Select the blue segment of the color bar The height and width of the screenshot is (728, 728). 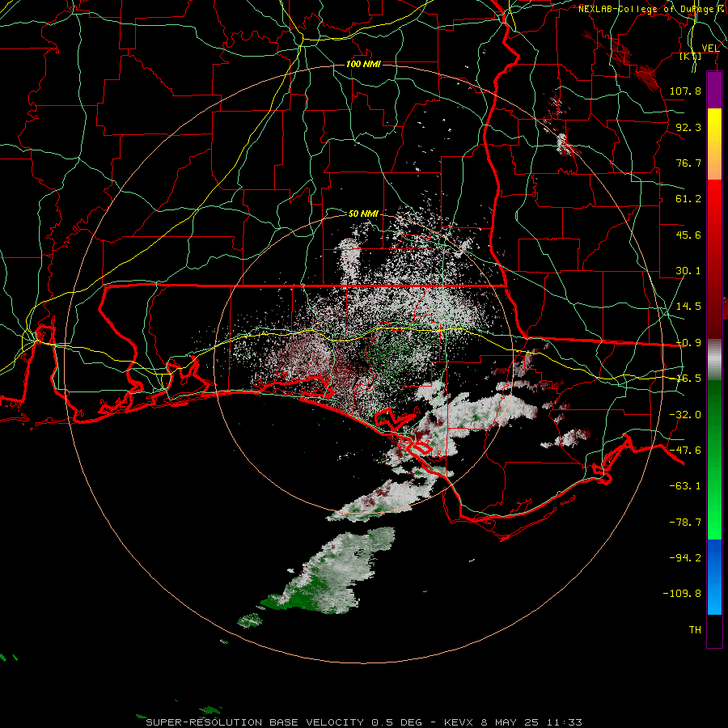714,577
